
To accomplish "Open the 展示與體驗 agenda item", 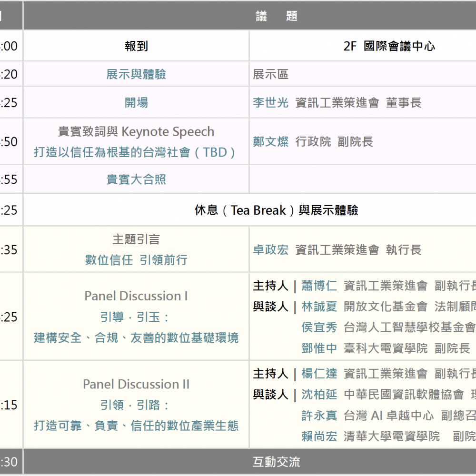I will [x=136, y=74].
